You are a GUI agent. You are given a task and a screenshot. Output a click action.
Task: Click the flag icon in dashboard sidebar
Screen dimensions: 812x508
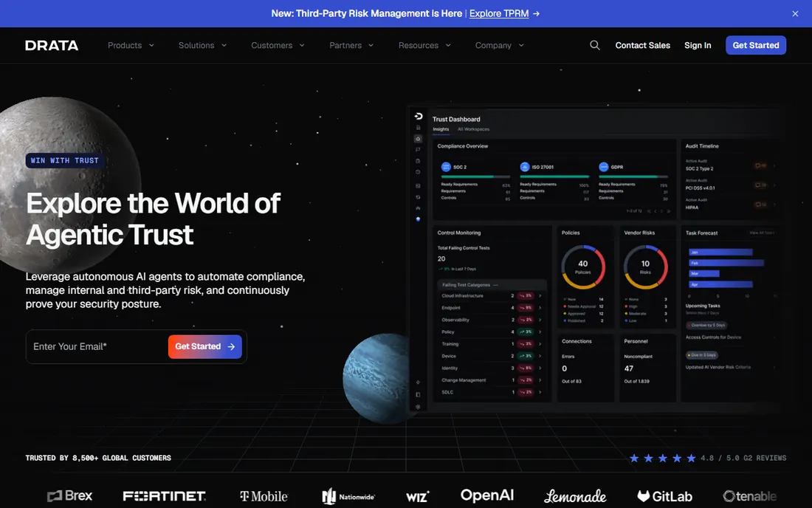(x=418, y=150)
